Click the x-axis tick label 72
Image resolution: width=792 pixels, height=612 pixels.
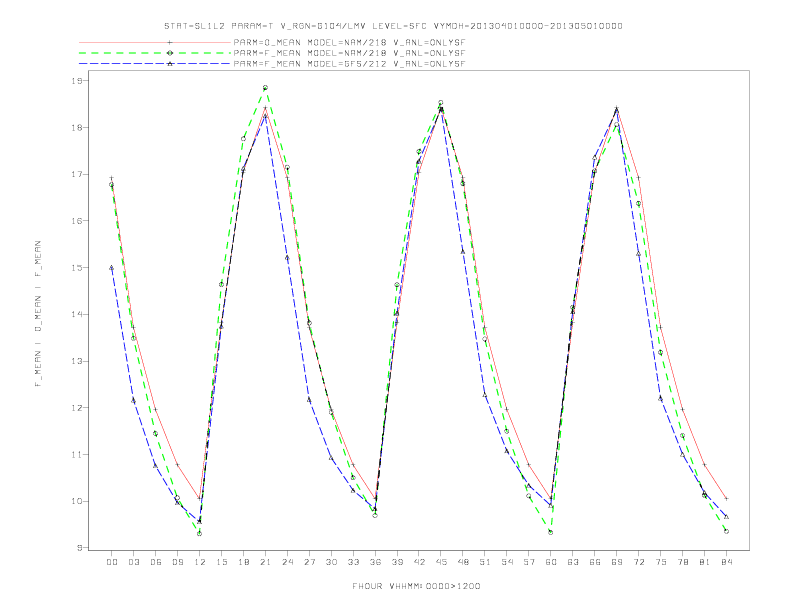(x=638, y=562)
